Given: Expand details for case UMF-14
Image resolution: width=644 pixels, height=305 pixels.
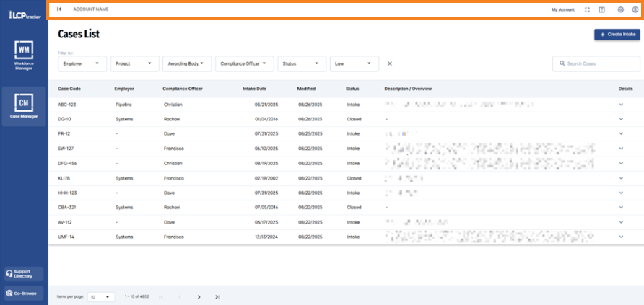Looking at the screenshot, I should pos(621,237).
